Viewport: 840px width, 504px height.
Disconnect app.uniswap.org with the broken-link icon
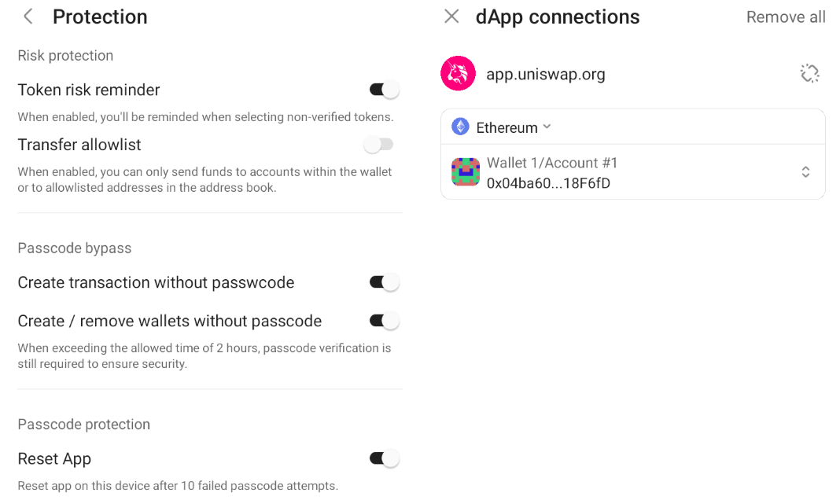coord(809,73)
